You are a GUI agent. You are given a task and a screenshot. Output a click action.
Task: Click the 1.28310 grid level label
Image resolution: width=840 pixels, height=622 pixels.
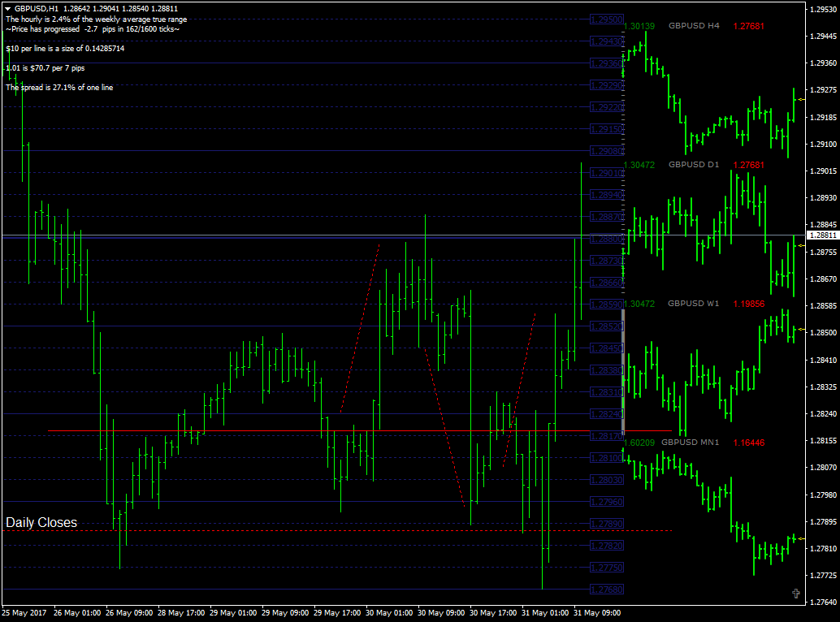tap(606, 392)
